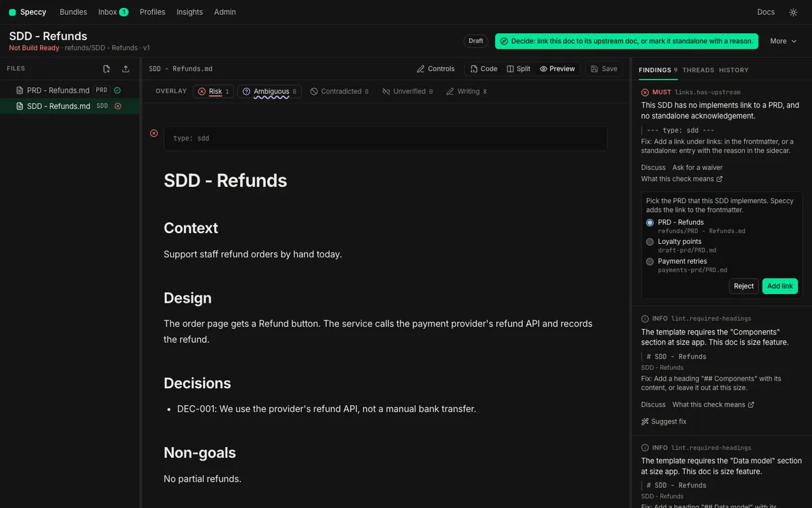Viewport: 812px width, 508px height.
Task: Open the Controls panel
Action: (436, 69)
